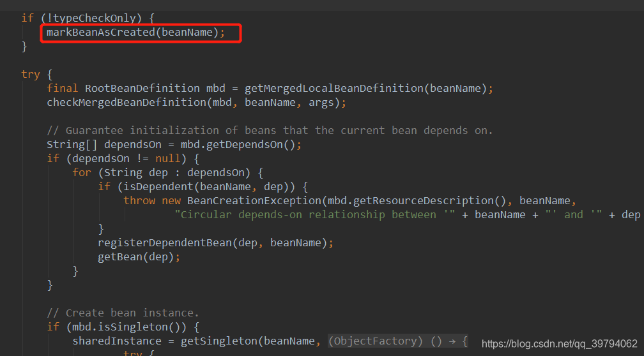Image resolution: width=644 pixels, height=356 pixels.
Task: Click the new keyword before BeanCreationException
Action: click(171, 200)
